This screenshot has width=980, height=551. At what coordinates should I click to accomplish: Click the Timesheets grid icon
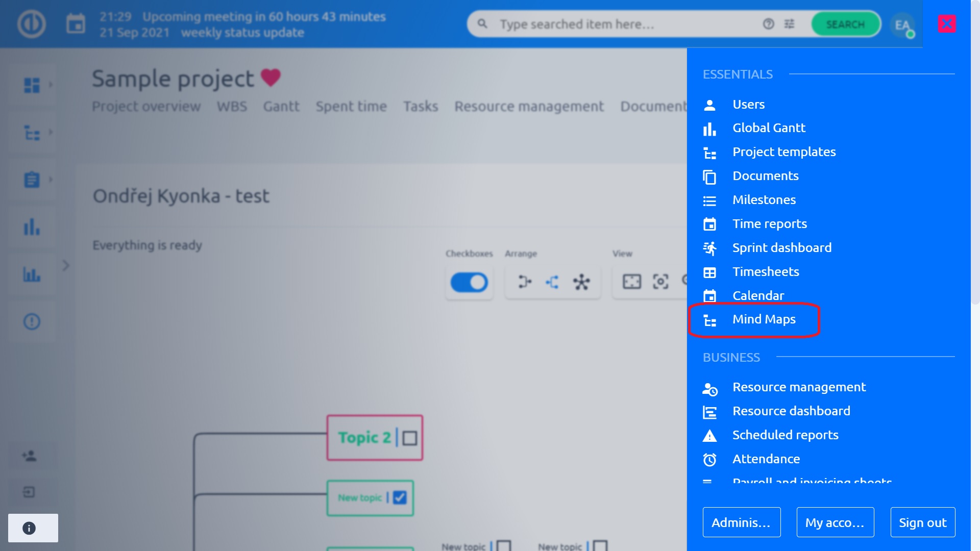tap(709, 272)
